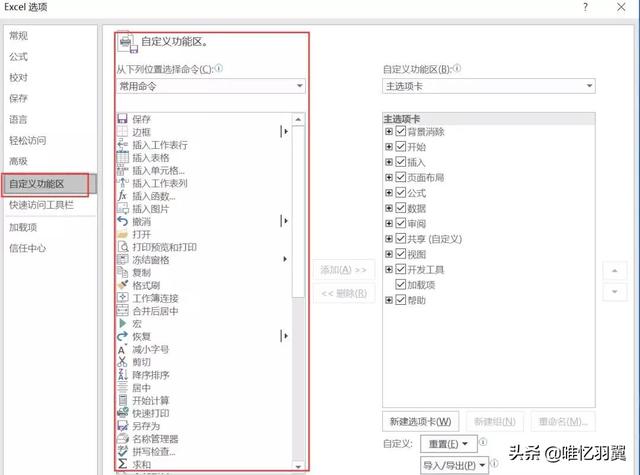The width and height of the screenshot is (640, 475).
Task: Click the 插入工作表列 icon
Action: (122, 183)
